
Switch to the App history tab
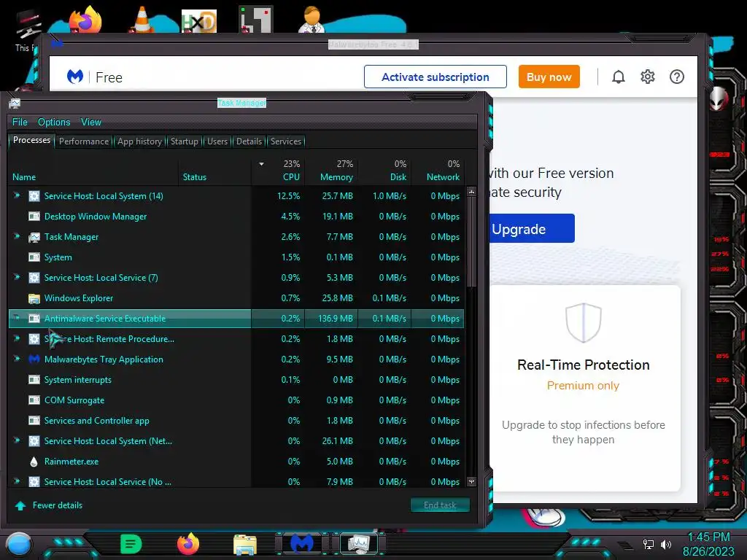[139, 141]
